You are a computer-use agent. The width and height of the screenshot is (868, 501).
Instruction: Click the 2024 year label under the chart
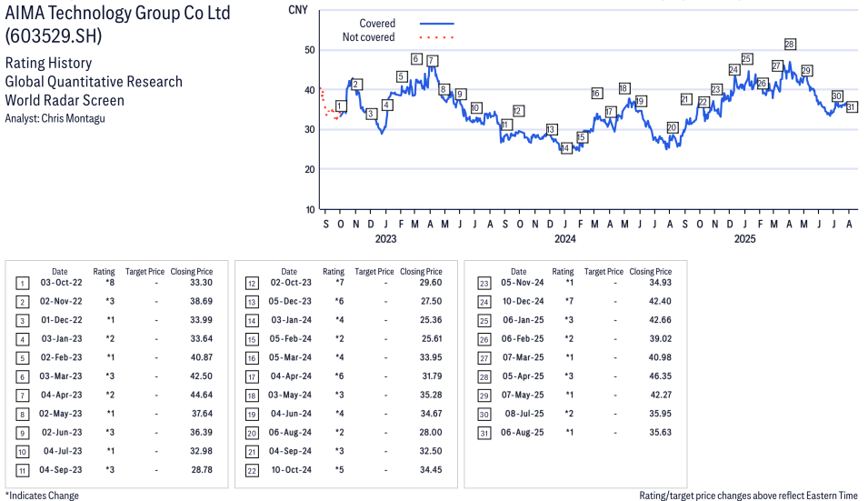coord(565,238)
